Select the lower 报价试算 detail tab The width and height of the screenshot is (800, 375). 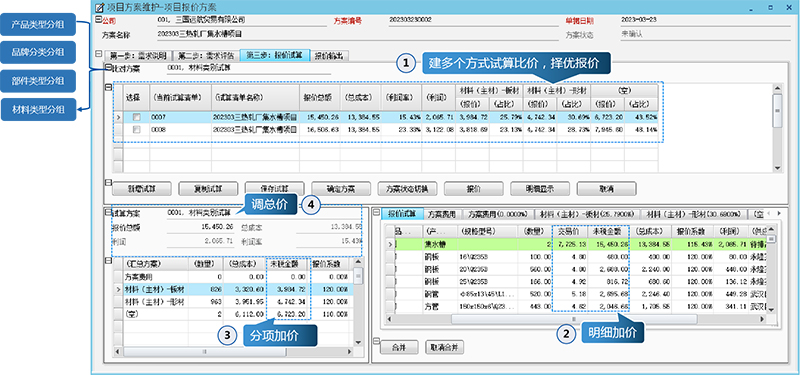click(x=402, y=214)
